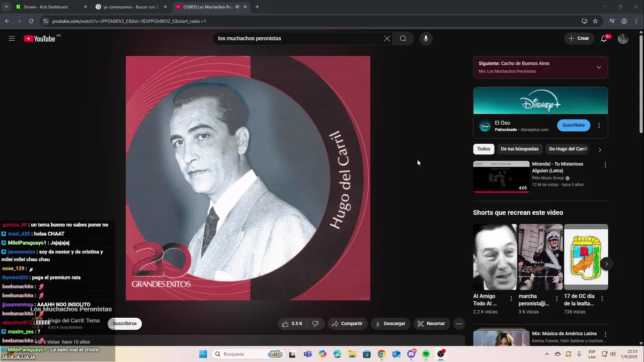Viewport: 644px width, 362px height.
Task: Open the taskbar volume icon
Action: 612,354
